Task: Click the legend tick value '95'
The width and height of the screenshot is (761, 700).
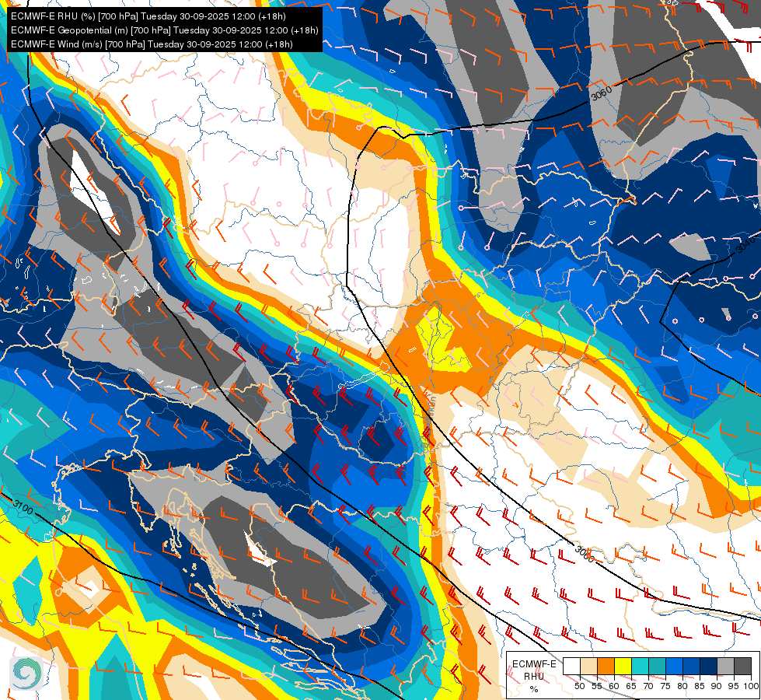Action: pyautogui.click(x=733, y=686)
